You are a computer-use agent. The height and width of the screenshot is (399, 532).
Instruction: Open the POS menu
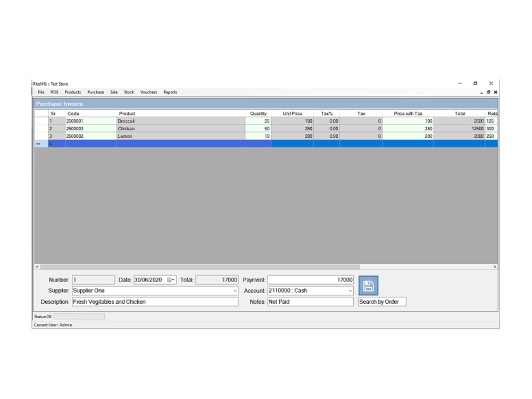53,92
